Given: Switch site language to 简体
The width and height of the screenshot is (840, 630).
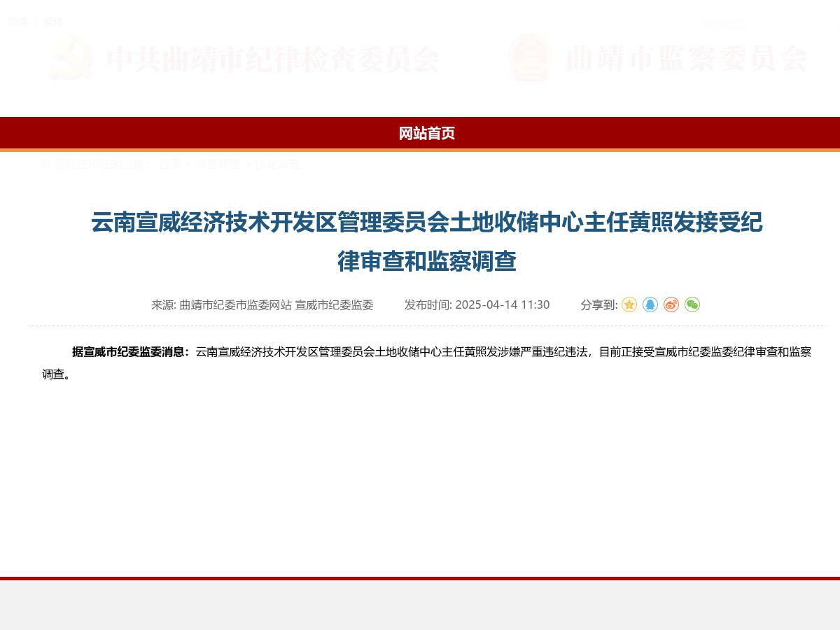Looking at the screenshot, I should tap(17, 22).
